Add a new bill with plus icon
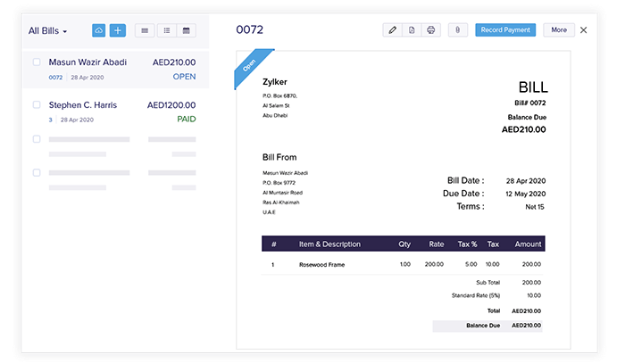The width and height of the screenshot is (617, 364). click(118, 30)
